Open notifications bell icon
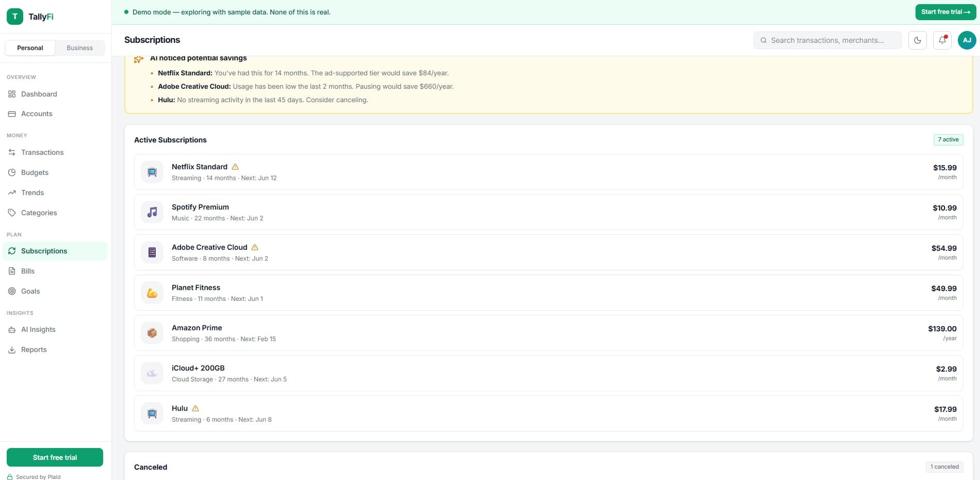Image resolution: width=980 pixels, height=480 pixels. (x=942, y=40)
